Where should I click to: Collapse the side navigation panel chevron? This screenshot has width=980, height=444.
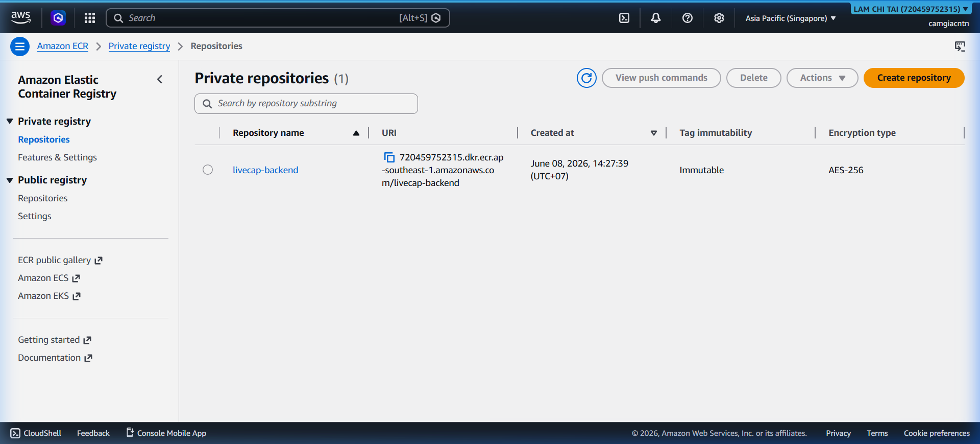click(160, 79)
